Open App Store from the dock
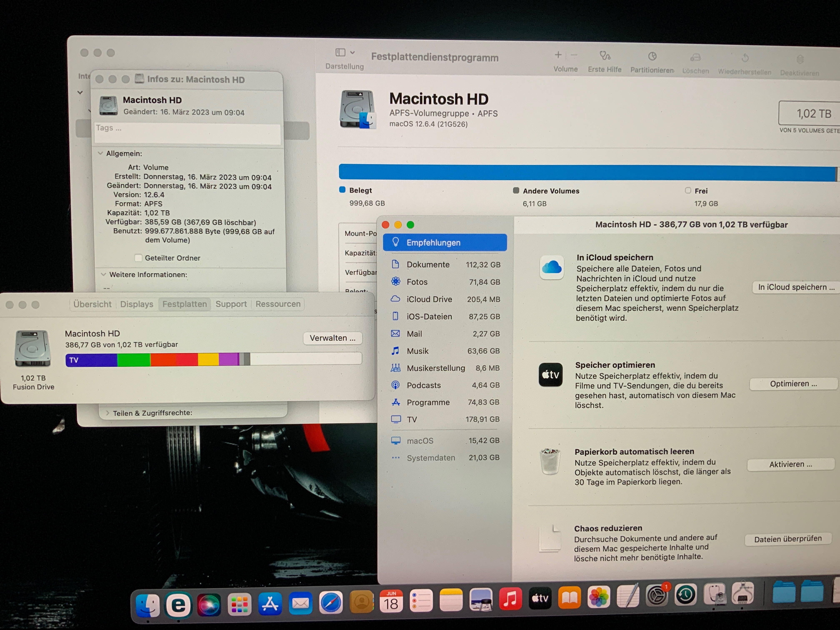Image resolution: width=840 pixels, height=630 pixels. 270,603
